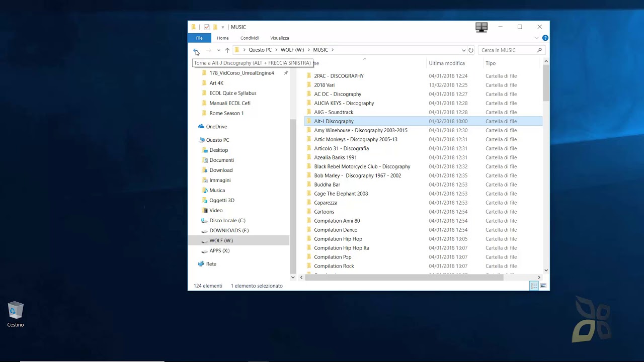
Task: Switch to the Large icons view button
Action: (543, 286)
